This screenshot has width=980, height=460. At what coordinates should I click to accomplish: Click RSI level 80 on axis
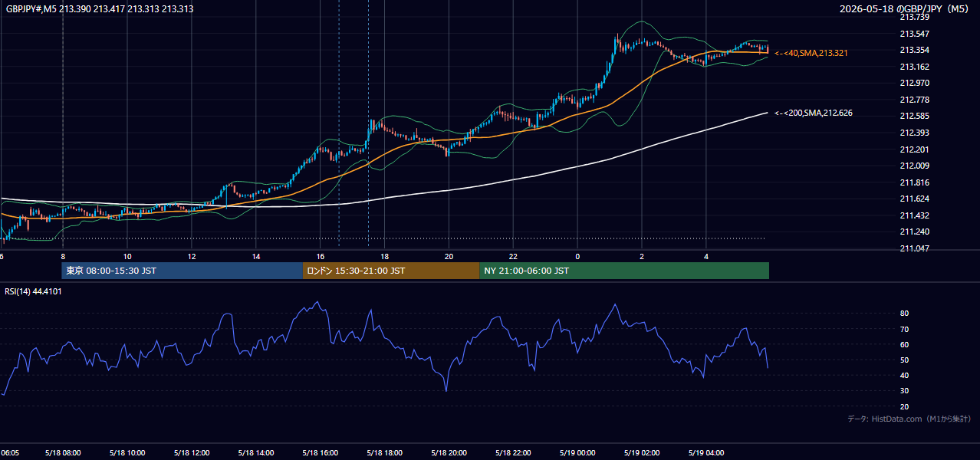904,314
